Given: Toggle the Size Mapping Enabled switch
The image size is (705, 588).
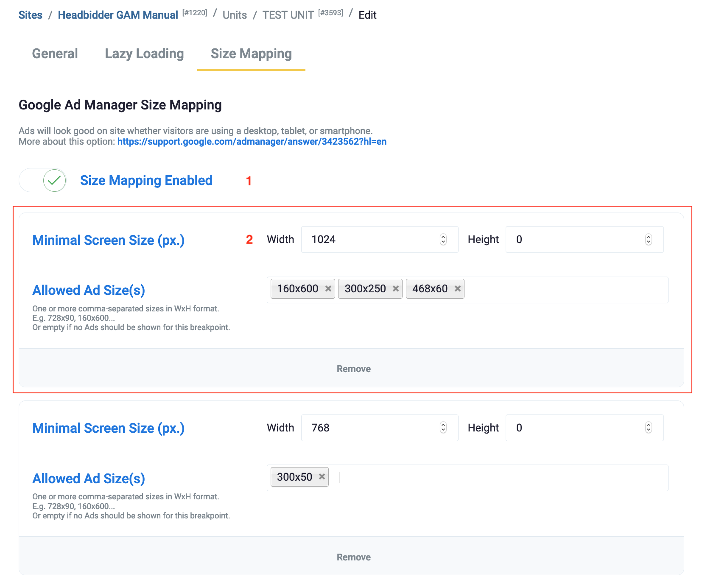Looking at the screenshot, I should coord(43,180).
